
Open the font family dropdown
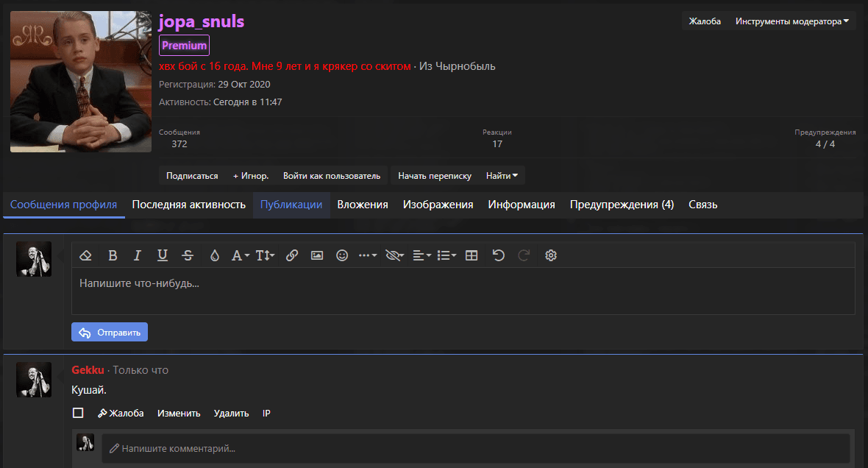click(x=241, y=255)
